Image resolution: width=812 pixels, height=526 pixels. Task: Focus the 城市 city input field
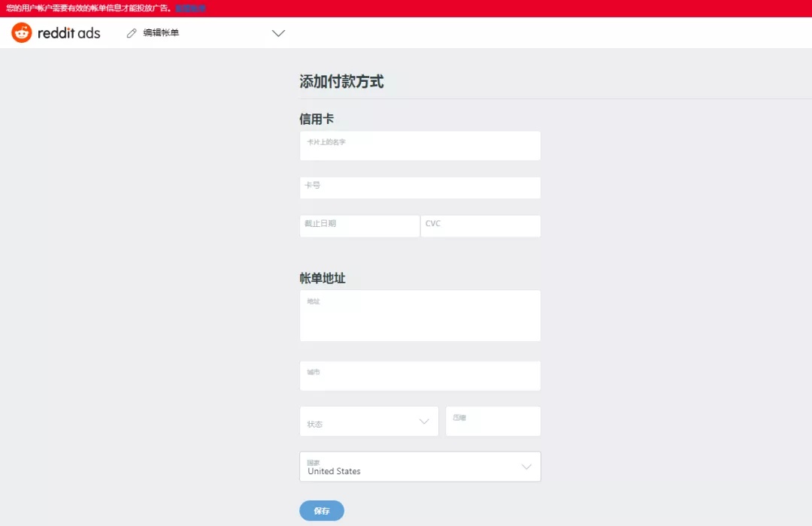tap(420, 376)
